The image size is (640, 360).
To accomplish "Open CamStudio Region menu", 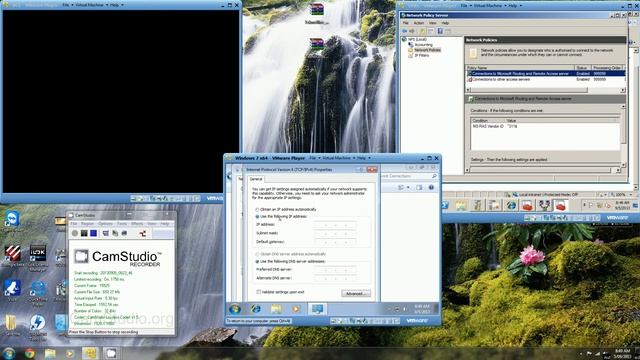I will point(87,224).
